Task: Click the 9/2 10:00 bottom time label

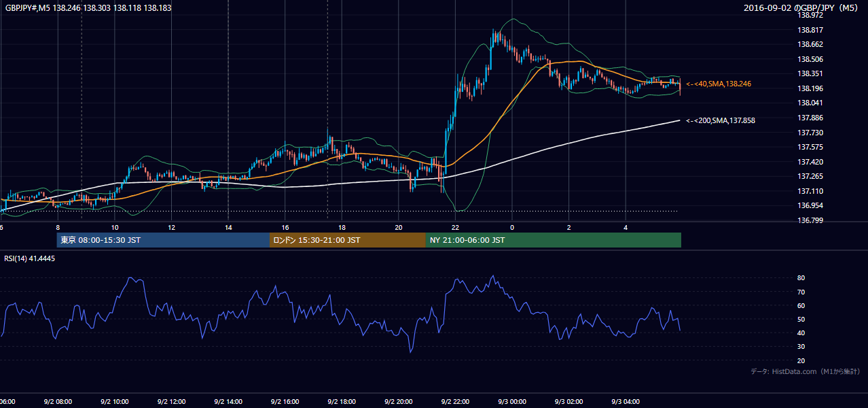Action: point(114,402)
